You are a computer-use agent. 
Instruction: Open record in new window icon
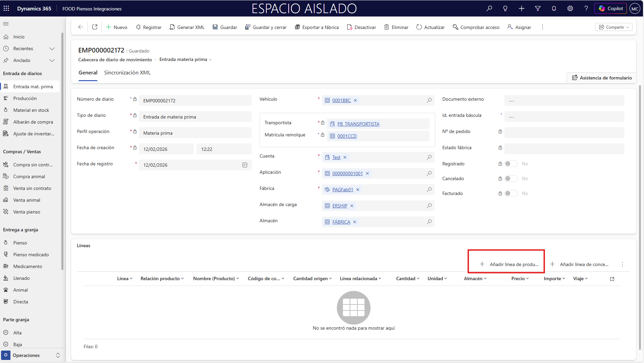pos(95,27)
